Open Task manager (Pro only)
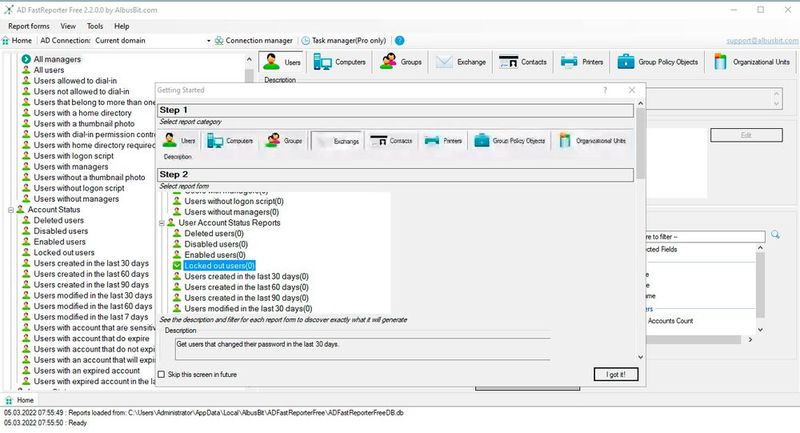This screenshot has width=800, height=433. (x=343, y=40)
